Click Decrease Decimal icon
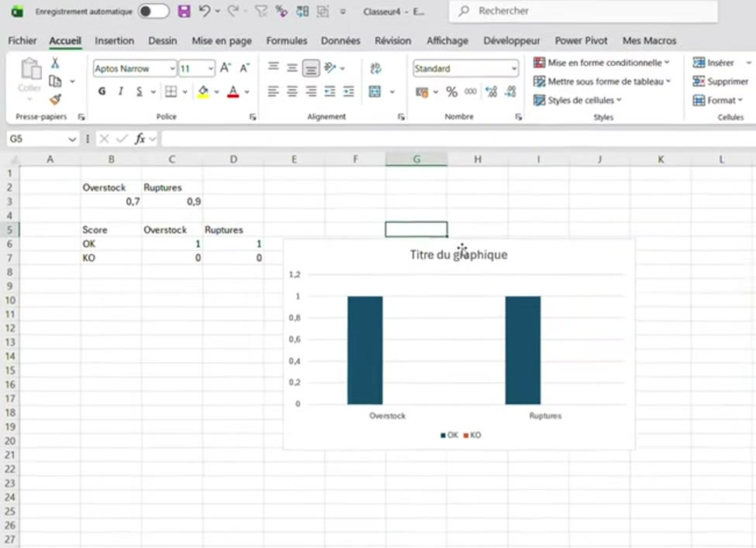 [x=510, y=91]
